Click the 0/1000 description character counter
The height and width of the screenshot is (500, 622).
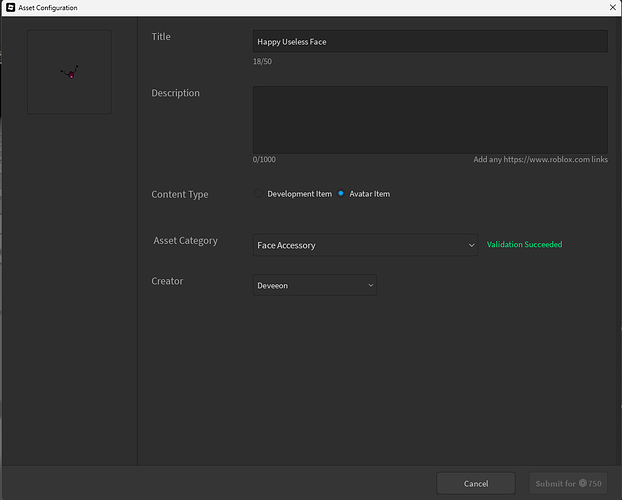click(264, 160)
